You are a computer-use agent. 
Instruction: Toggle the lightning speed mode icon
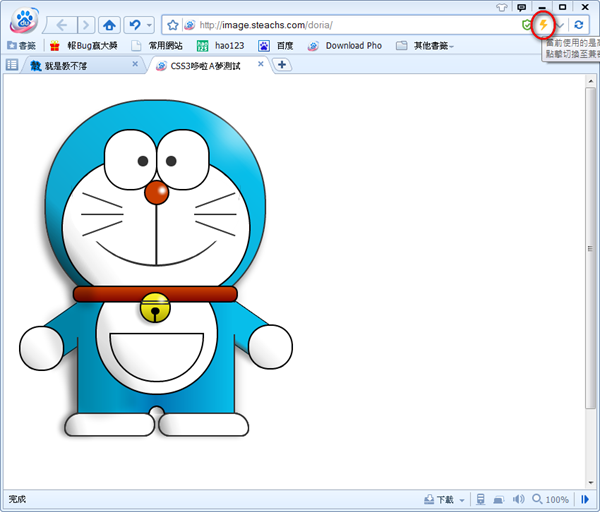[x=543, y=24]
